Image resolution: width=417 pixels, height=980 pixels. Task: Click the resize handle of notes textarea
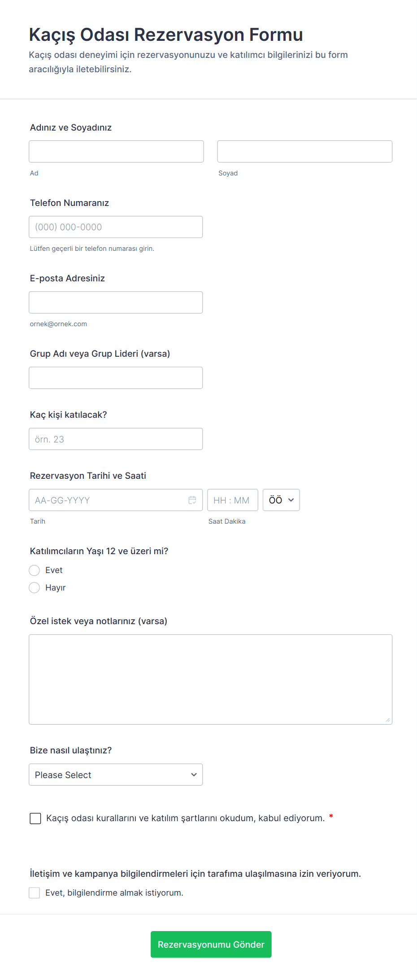(387, 720)
